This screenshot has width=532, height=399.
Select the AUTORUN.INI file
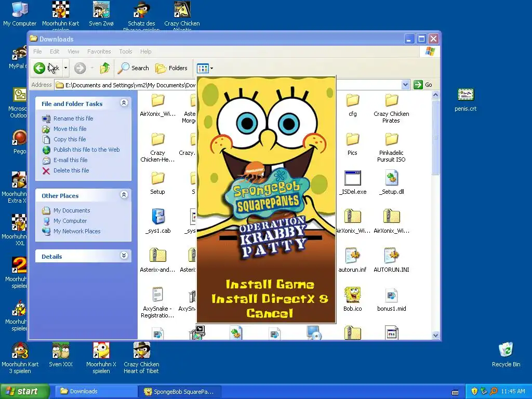(x=391, y=261)
